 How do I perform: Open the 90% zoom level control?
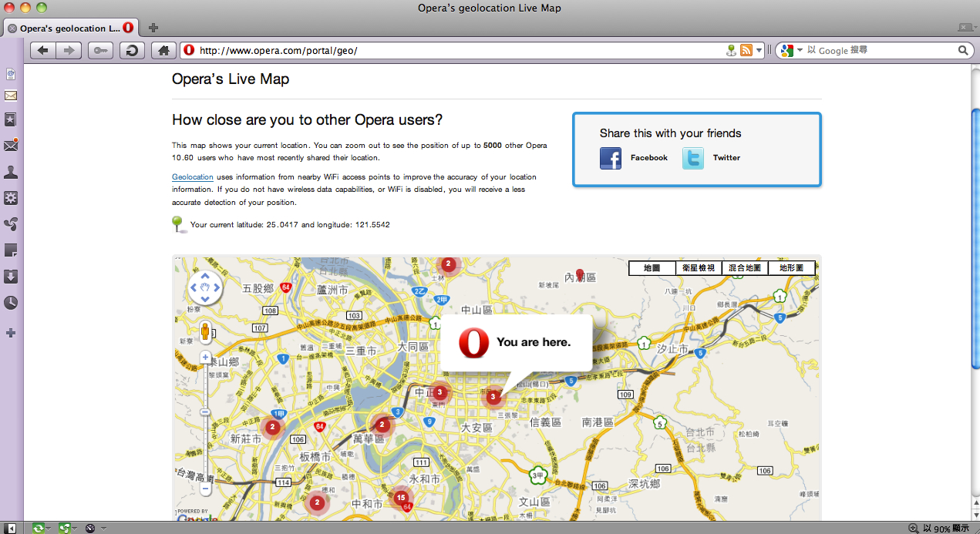coord(939,528)
